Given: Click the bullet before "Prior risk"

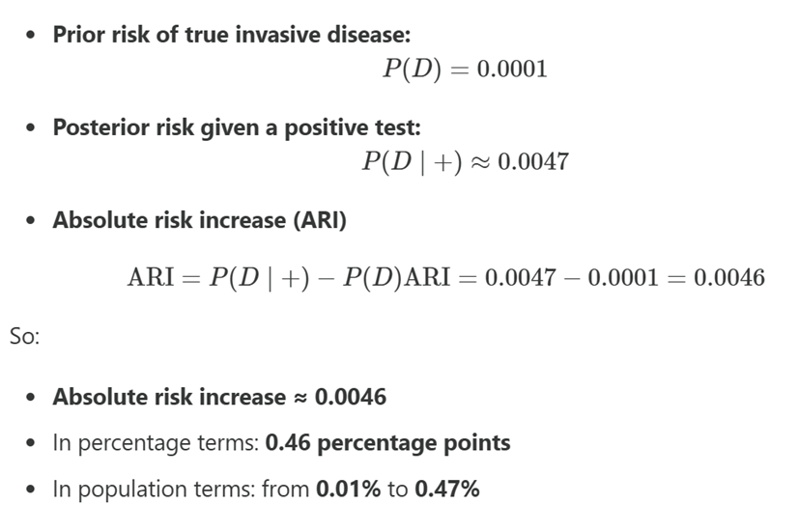Looking at the screenshot, I should [34, 35].
